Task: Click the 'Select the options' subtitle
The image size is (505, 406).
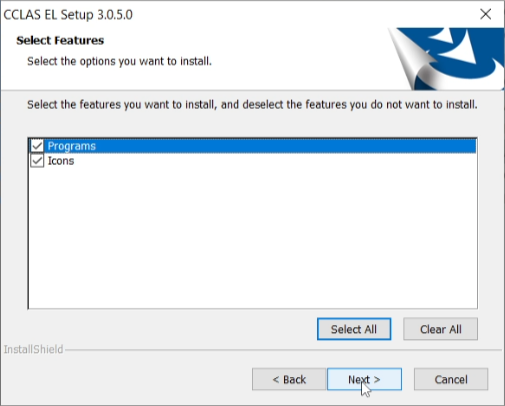Action: tap(119, 61)
